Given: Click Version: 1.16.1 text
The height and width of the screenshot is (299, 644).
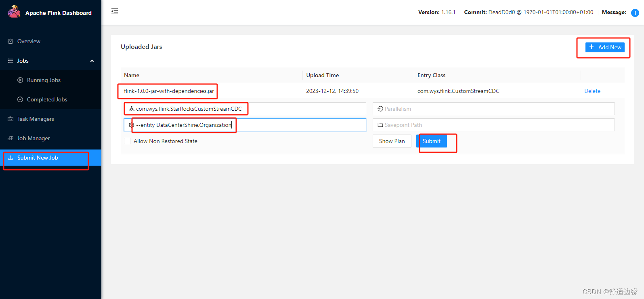Looking at the screenshot, I should [x=437, y=12].
